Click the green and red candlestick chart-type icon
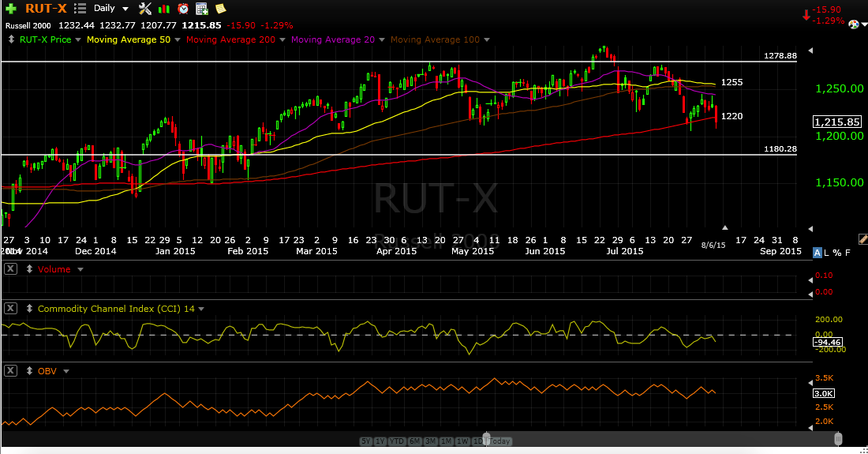868x454 pixels. click(164, 9)
